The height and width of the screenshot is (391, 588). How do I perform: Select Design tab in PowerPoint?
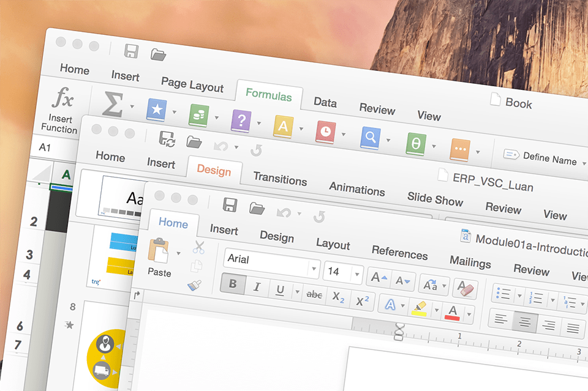tap(214, 170)
